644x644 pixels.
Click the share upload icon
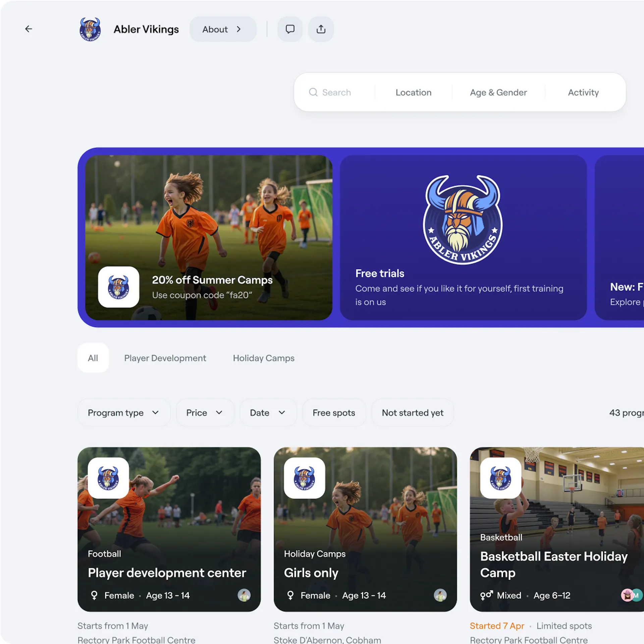(321, 29)
